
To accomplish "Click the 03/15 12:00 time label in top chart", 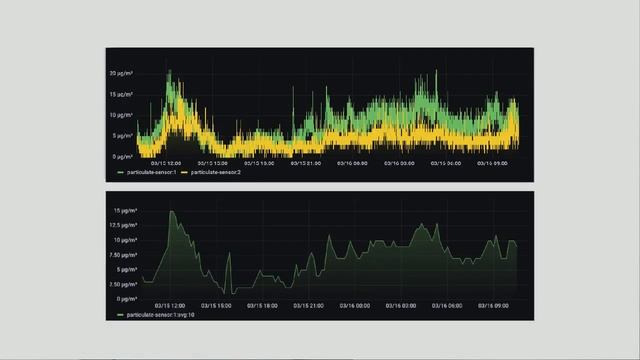I will (x=166, y=163).
